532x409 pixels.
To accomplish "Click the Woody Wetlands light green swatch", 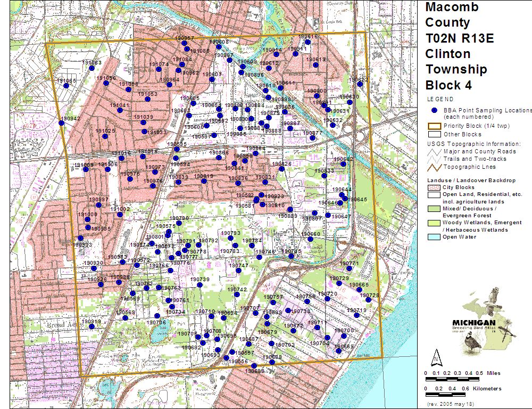I will point(434,223).
